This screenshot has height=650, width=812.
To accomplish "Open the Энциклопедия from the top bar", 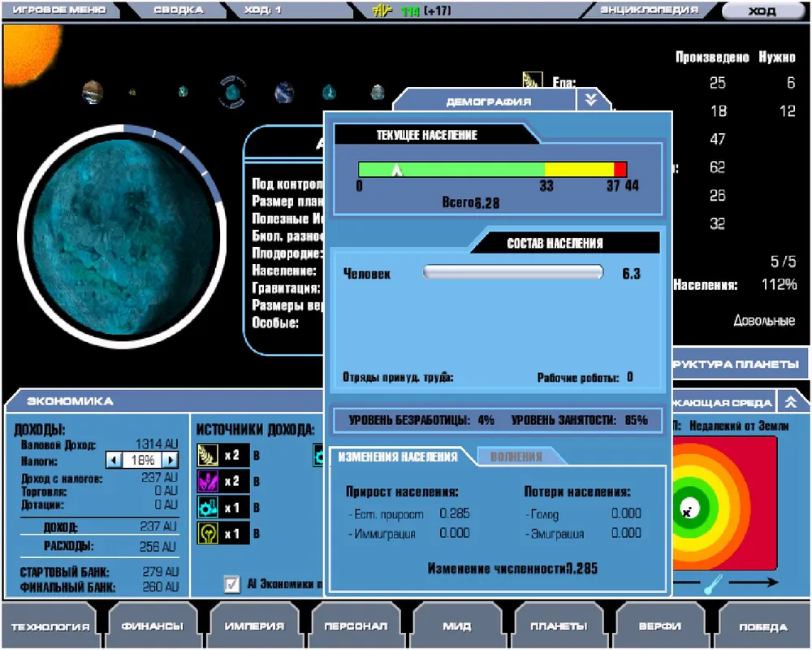I will [x=649, y=11].
